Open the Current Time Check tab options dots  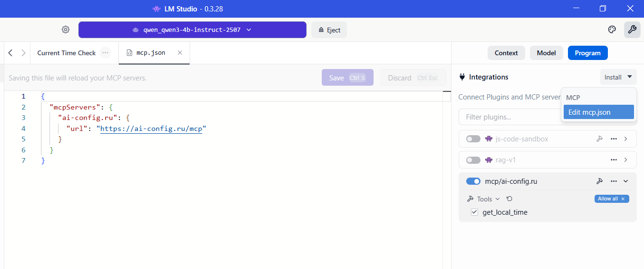point(106,53)
